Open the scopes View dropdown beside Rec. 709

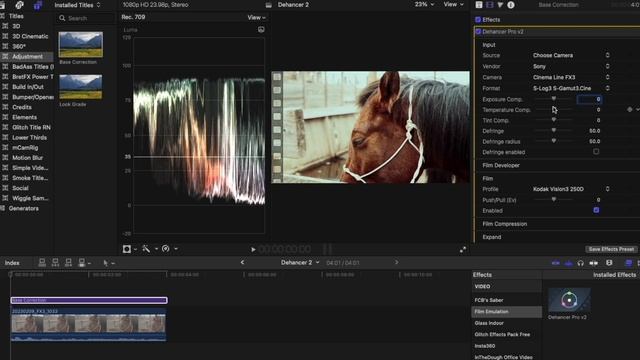point(256,18)
